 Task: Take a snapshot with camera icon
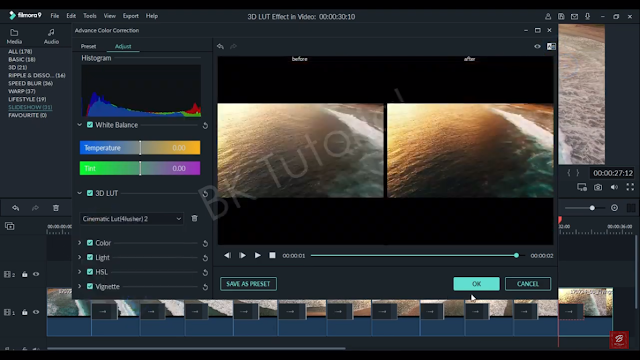[598, 187]
